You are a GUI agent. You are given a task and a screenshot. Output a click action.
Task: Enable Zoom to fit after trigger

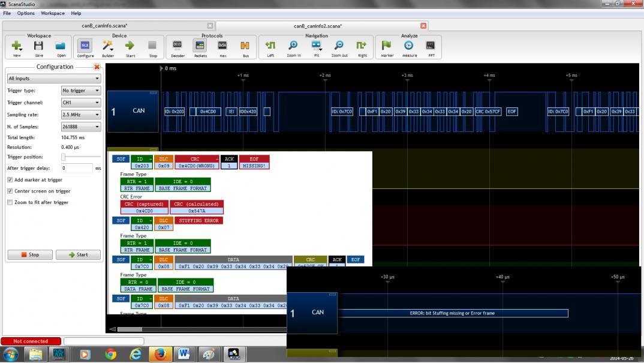pyautogui.click(x=10, y=202)
